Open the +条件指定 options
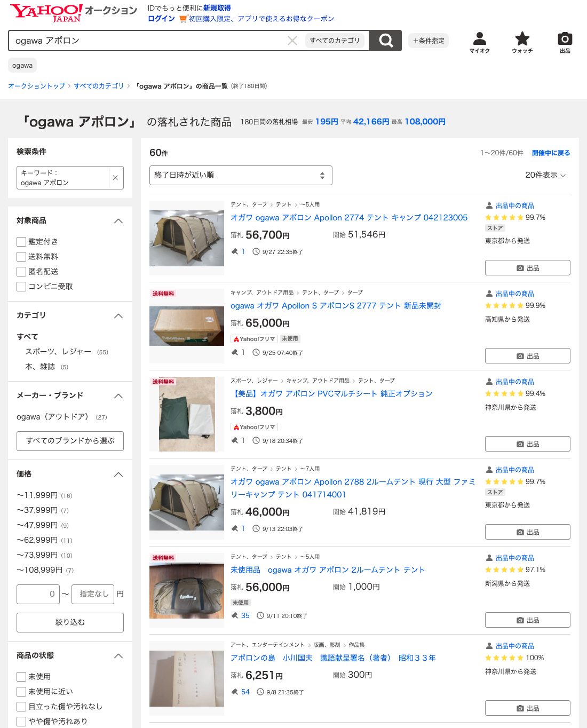 pyautogui.click(x=429, y=41)
